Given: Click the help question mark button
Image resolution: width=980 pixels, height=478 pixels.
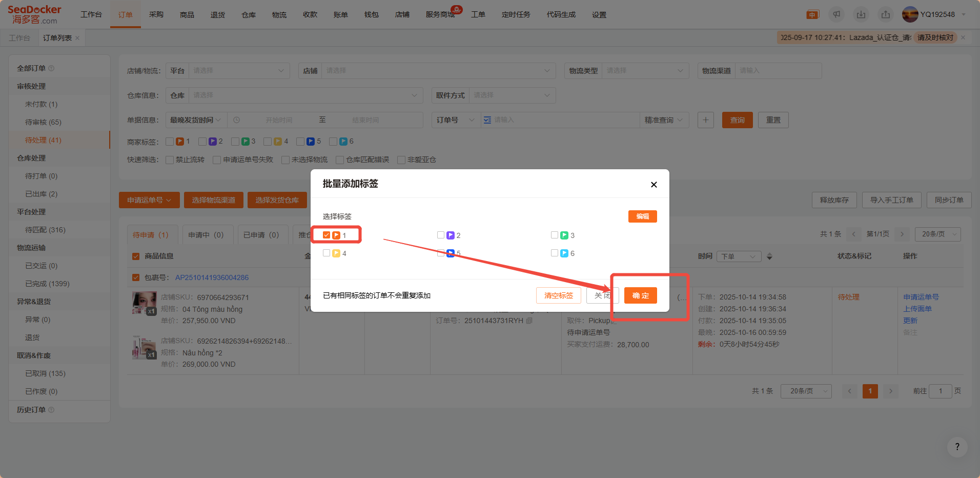Looking at the screenshot, I should pyautogui.click(x=957, y=447).
